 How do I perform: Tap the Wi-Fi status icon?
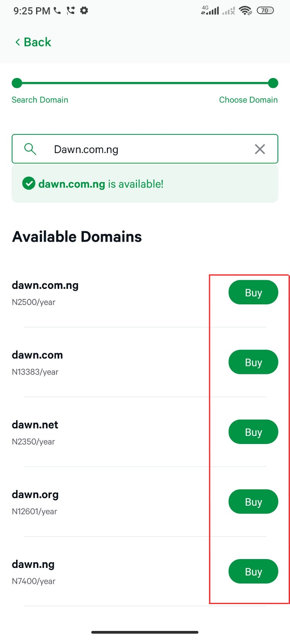coord(245,11)
